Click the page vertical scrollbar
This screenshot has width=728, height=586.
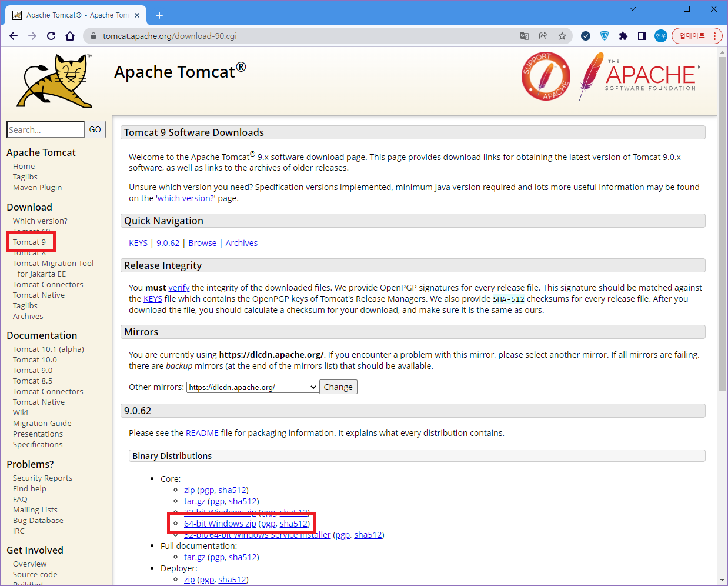click(723, 224)
